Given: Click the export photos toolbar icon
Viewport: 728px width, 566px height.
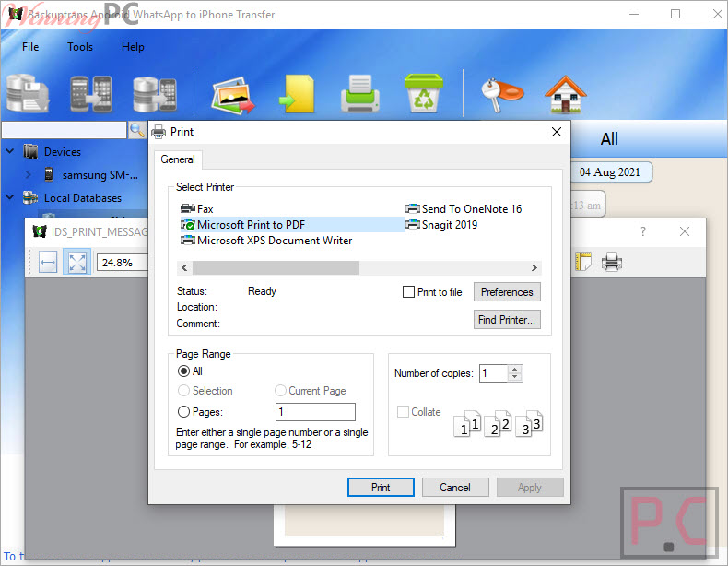Looking at the screenshot, I should click(x=233, y=95).
